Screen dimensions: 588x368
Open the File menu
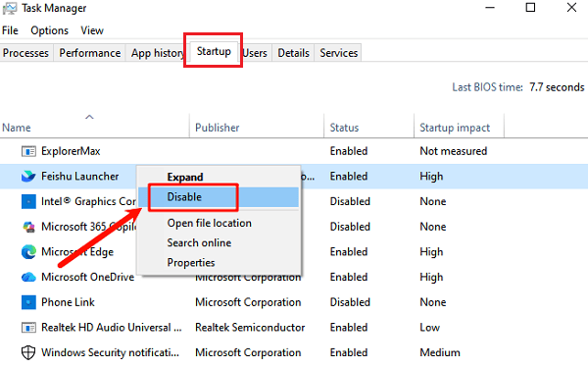pyautogui.click(x=10, y=30)
